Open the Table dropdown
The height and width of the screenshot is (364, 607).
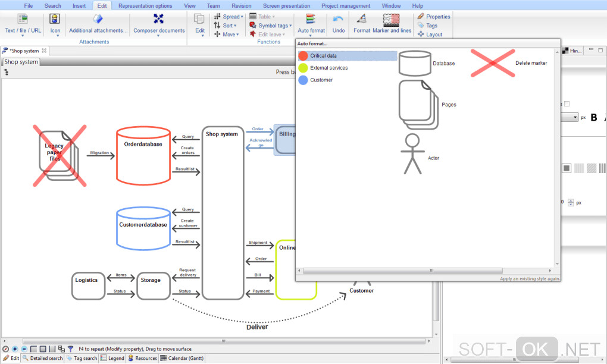pyautogui.click(x=262, y=17)
